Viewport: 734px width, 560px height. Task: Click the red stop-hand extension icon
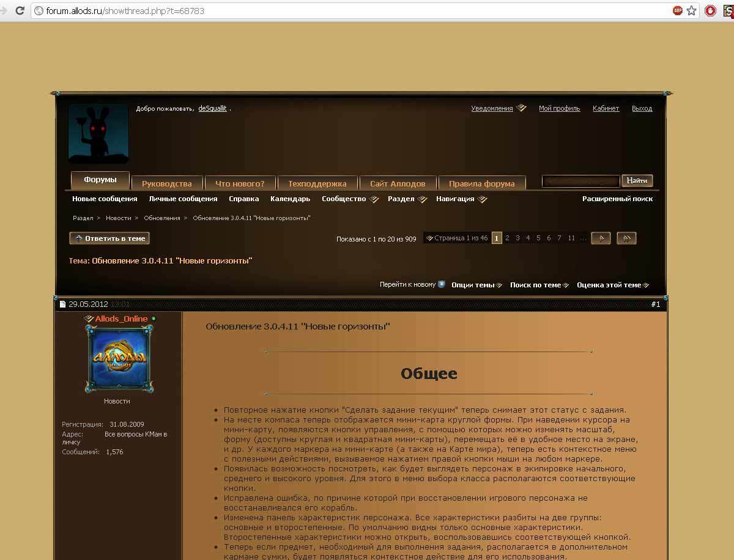(x=710, y=10)
